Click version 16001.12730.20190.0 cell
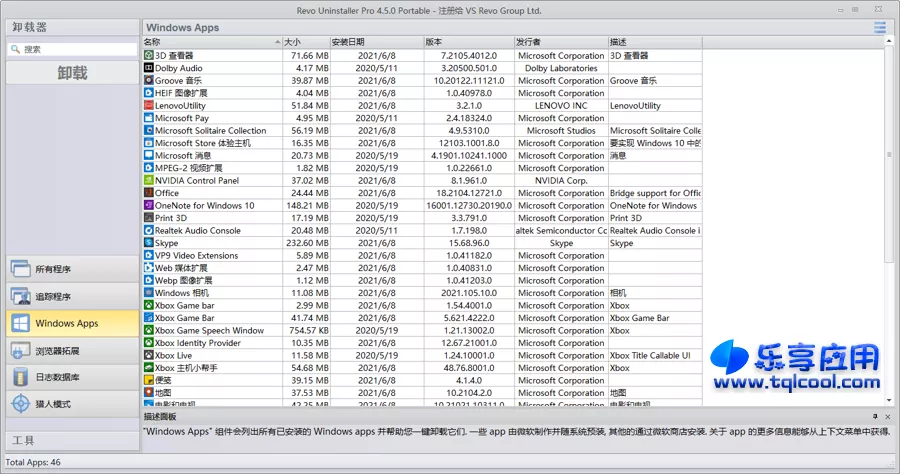 pyautogui.click(x=469, y=205)
